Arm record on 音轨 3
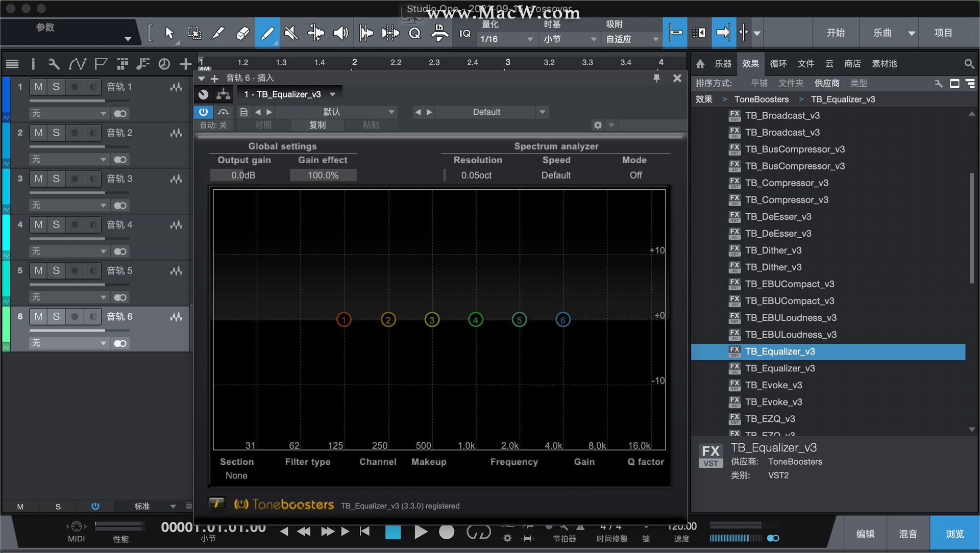Image resolution: width=980 pixels, height=553 pixels. click(x=75, y=179)
